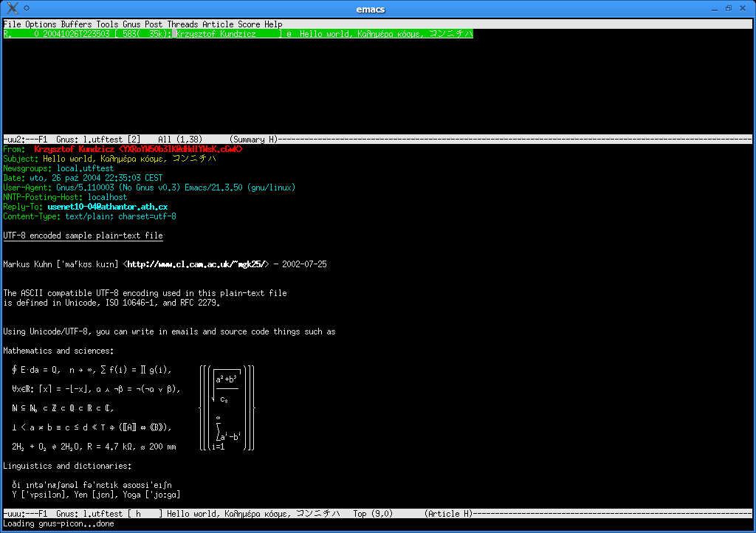Viewport: 756px width, 533px height.
Task: Click the Subject header text in the article
Action: coord(129,159)
